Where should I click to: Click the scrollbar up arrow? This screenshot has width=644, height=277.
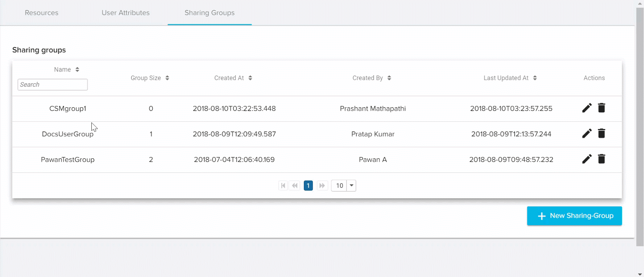point(640,3)
